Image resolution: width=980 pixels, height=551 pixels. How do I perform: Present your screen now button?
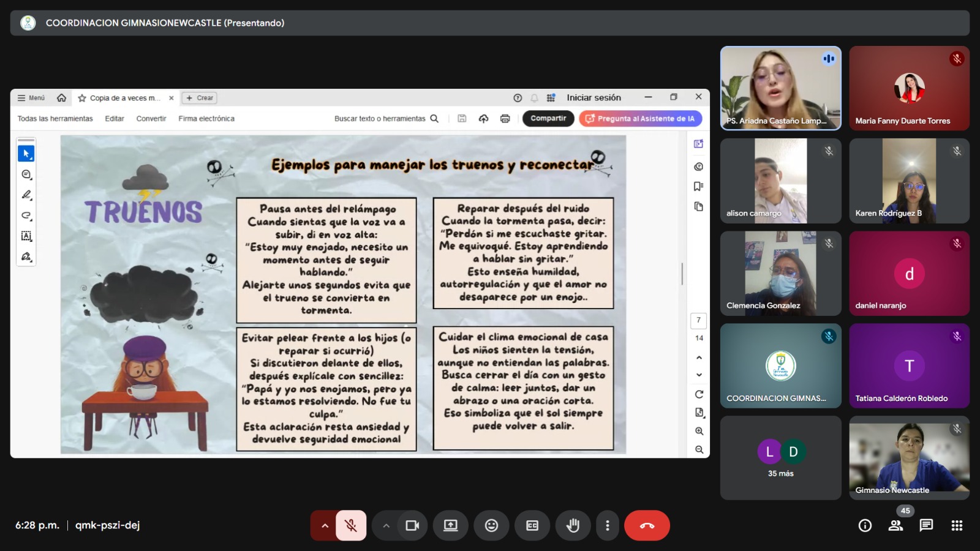tap(451, 525)
